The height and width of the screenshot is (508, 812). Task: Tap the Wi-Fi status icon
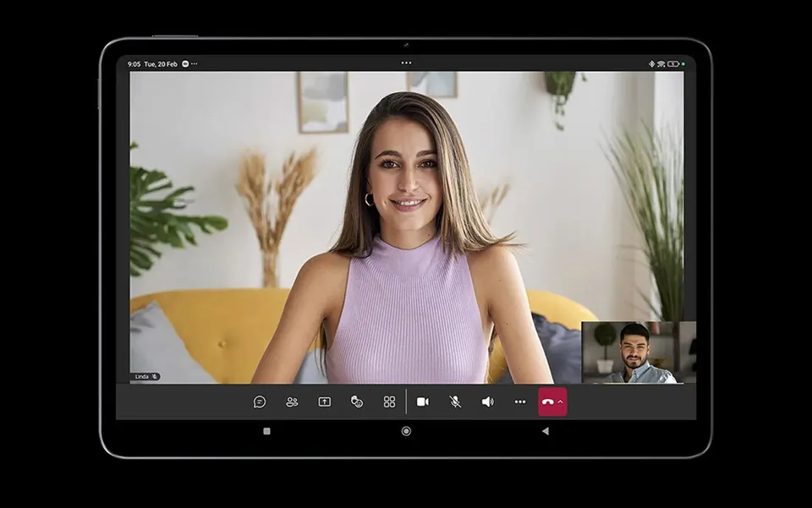661,64
